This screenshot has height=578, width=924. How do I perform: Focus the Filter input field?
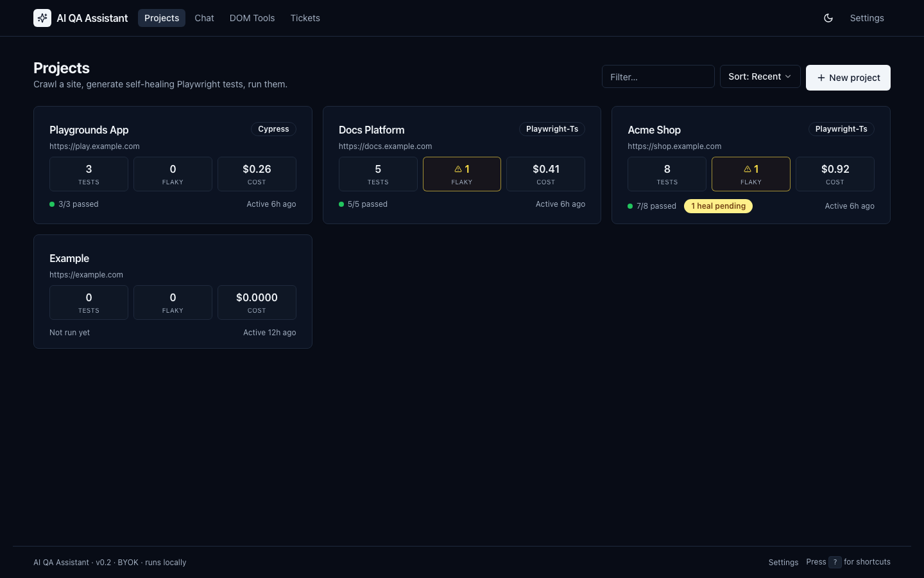(x=658, y=76)
